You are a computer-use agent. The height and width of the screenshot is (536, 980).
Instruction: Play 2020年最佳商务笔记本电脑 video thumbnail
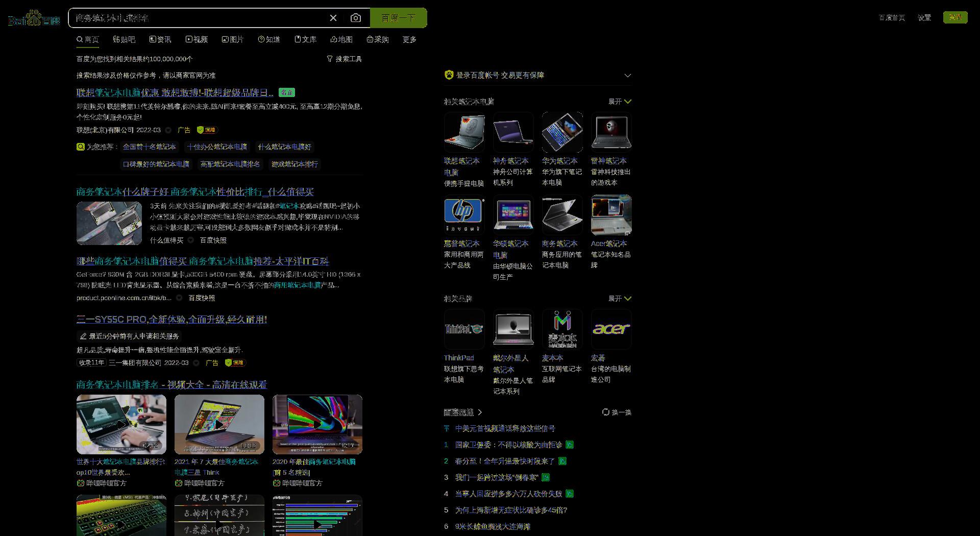(x=317, y=424)
